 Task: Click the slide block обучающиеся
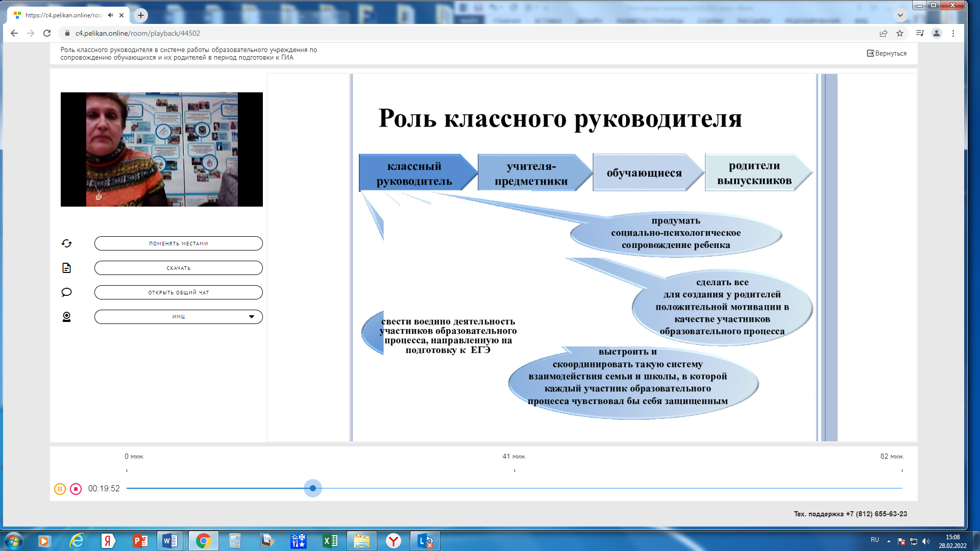(x=647, y=173)
